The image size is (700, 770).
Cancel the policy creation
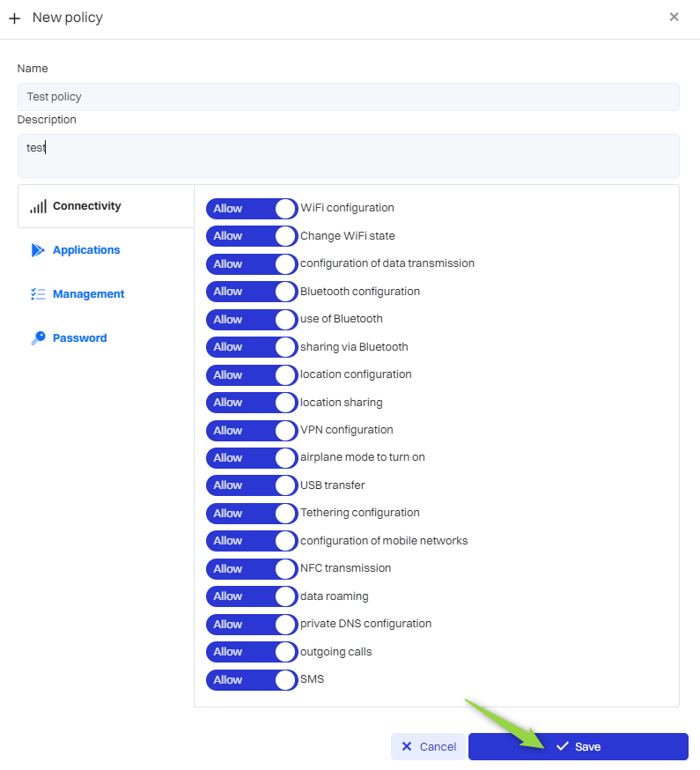(429, 746)
